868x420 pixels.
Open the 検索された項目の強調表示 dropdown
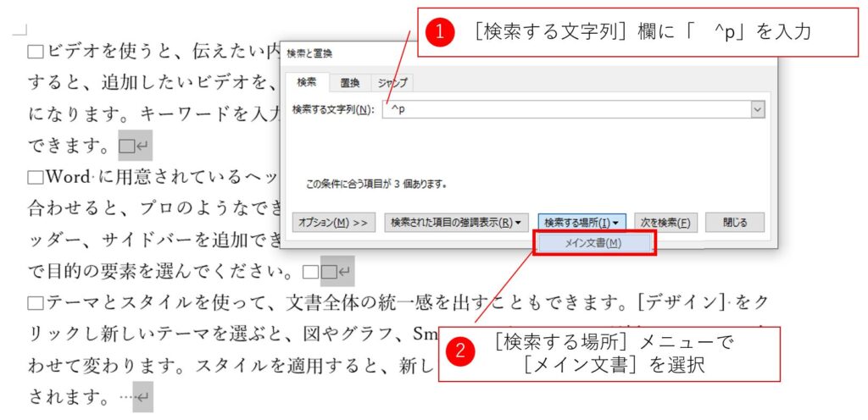point(457,223)
